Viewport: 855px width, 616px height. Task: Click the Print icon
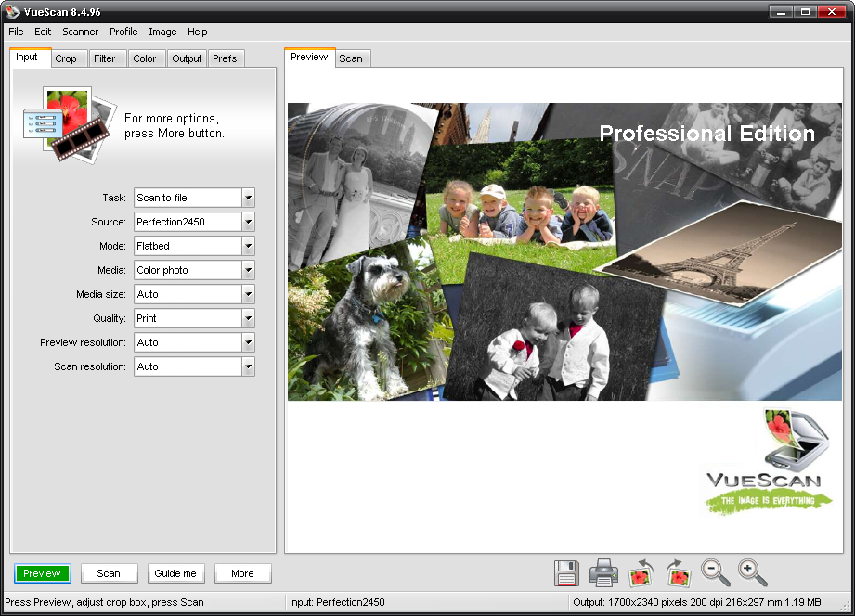click(x=603, y=573)
